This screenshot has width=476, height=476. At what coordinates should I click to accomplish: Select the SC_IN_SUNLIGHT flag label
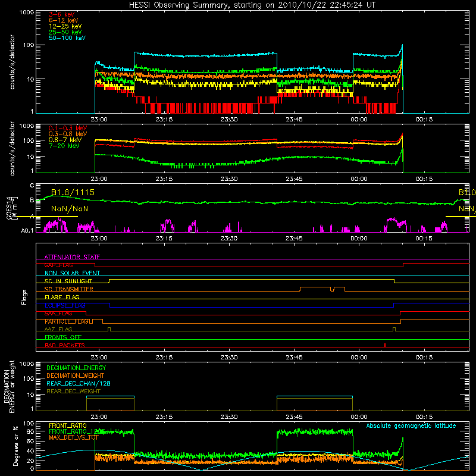(68, 281)
